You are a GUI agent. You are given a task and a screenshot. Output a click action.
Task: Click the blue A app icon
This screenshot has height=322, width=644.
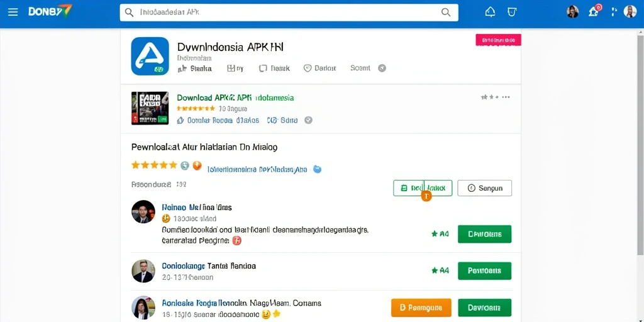click(150, 56)
